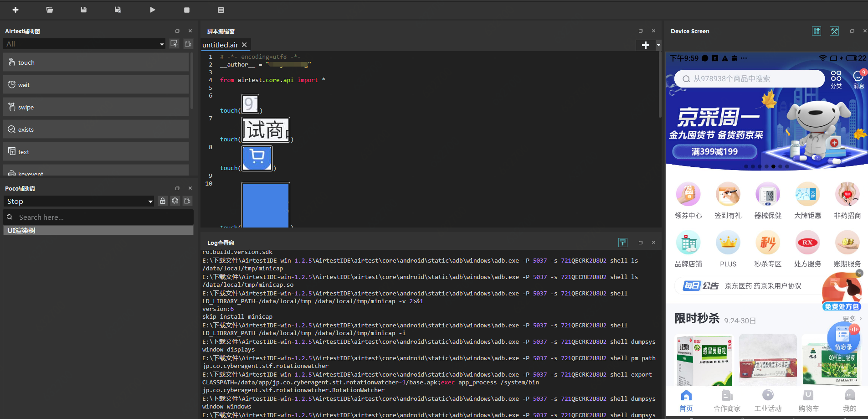Screen dimensions: 868x419
Task: Open 品牌店铺 icon on device
Action: (x=688, y=249)
